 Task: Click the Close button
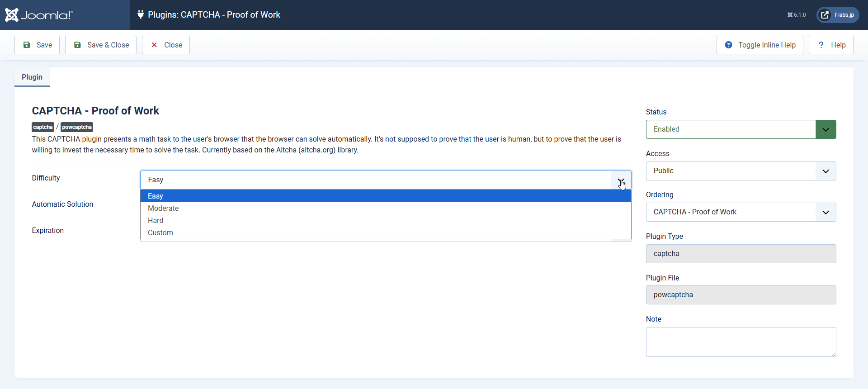coord(166,45)
